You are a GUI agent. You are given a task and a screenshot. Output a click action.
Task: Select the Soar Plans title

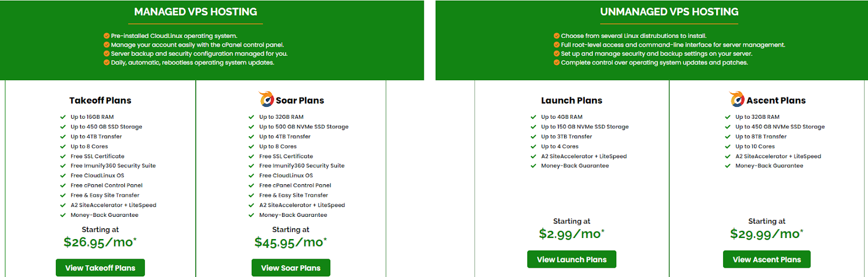[x=300, y=100]
